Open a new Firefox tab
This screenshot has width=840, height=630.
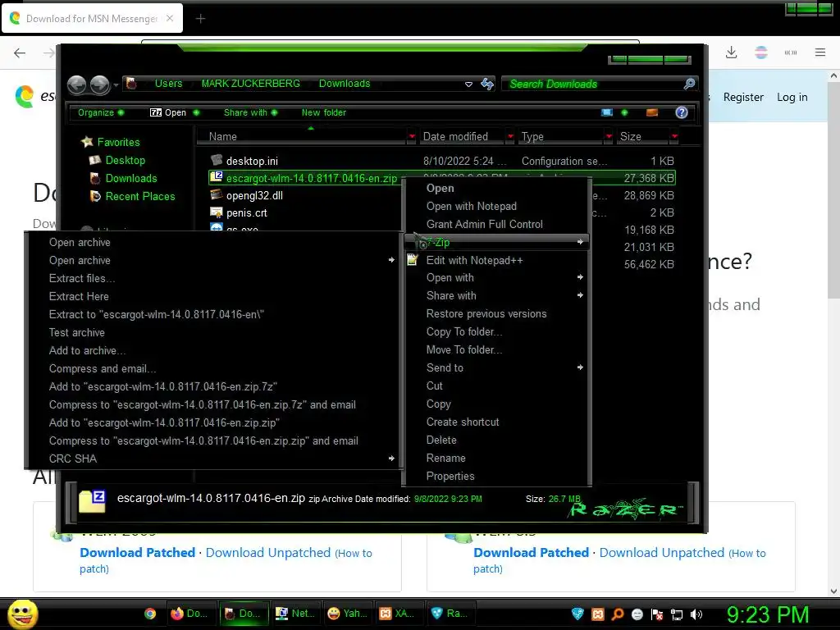point(200,19)
